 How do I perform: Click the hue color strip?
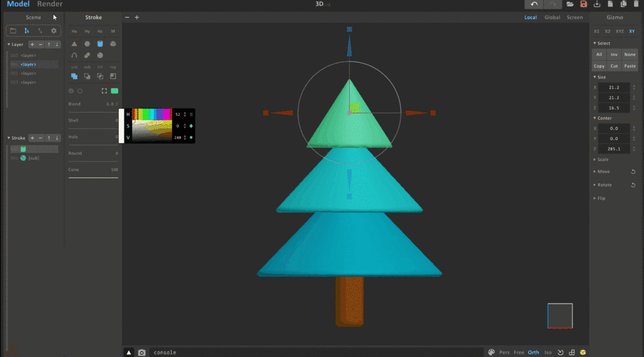152,114
